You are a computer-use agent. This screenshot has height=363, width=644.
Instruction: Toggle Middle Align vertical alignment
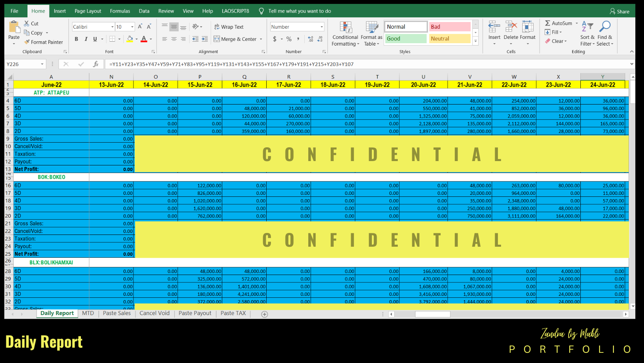click(x=174, y=27)
